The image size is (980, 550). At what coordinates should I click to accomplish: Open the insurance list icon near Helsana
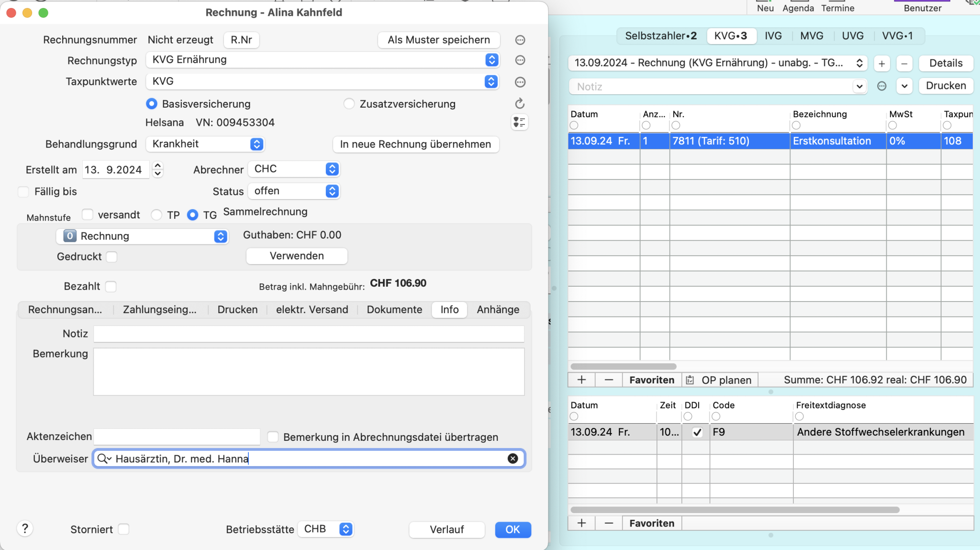[x=519, y=123]
